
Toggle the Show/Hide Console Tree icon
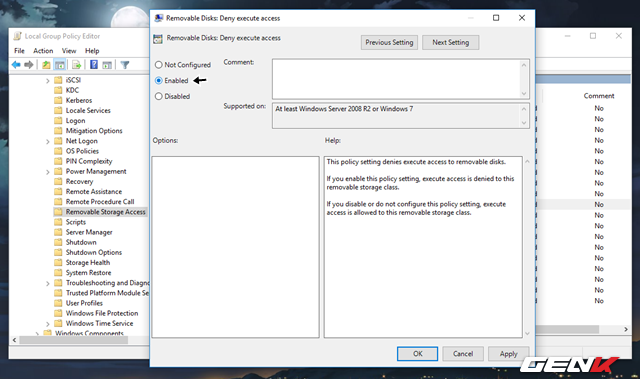tap(60, 65)
